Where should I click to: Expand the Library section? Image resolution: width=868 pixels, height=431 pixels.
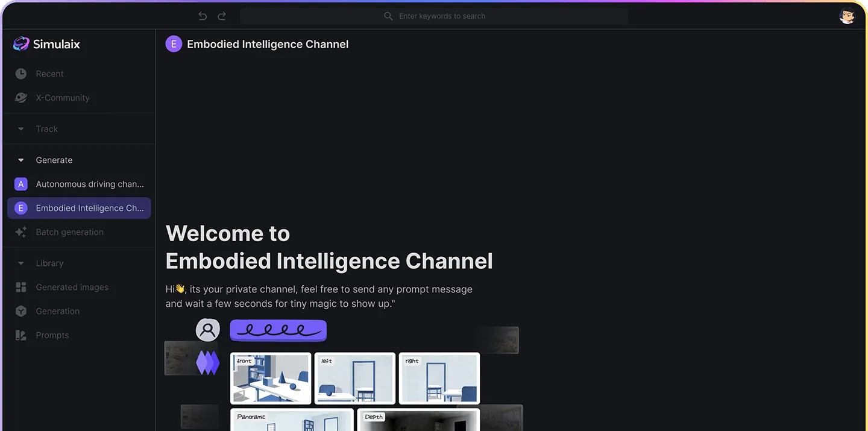[x=20, y=263]
